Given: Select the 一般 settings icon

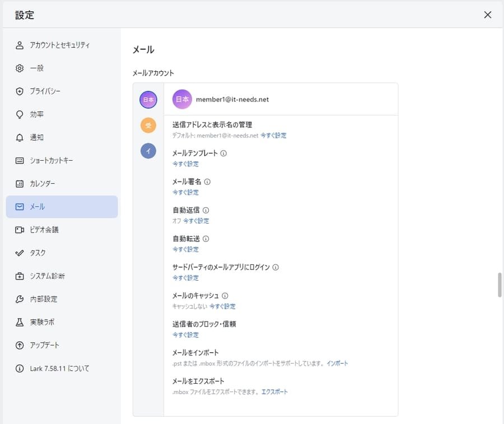Looking at the screenshot, I should click(x=36, y=68).
